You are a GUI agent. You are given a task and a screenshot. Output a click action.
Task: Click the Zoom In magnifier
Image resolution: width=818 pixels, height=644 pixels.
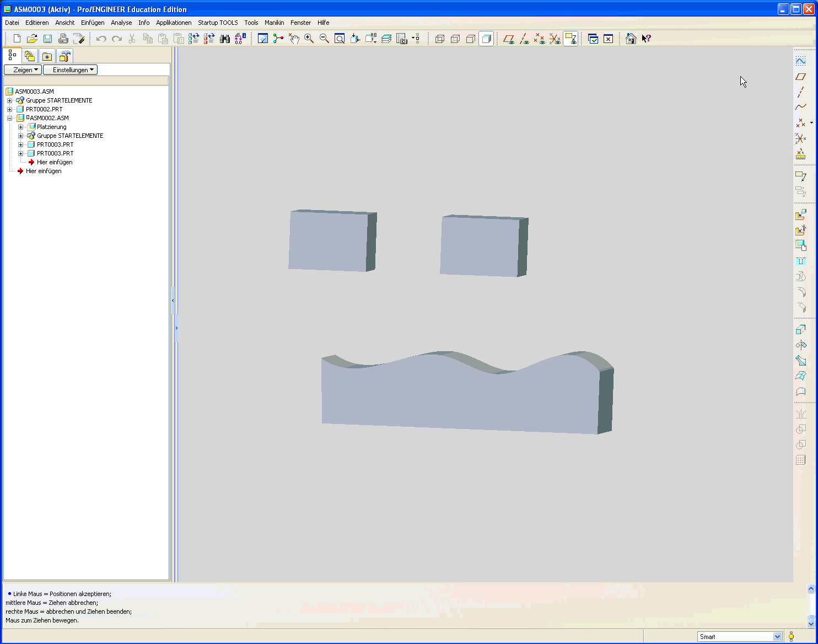click(x=309, y=39)
